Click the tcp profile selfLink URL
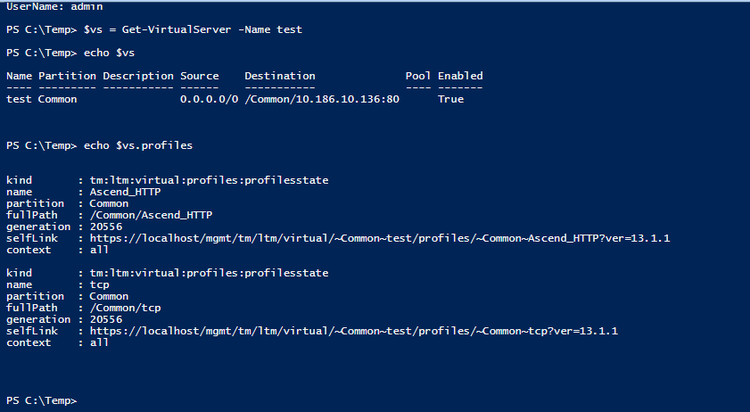Screen dimensions: 750x412 pyautogui.click(x=354, y=330)
